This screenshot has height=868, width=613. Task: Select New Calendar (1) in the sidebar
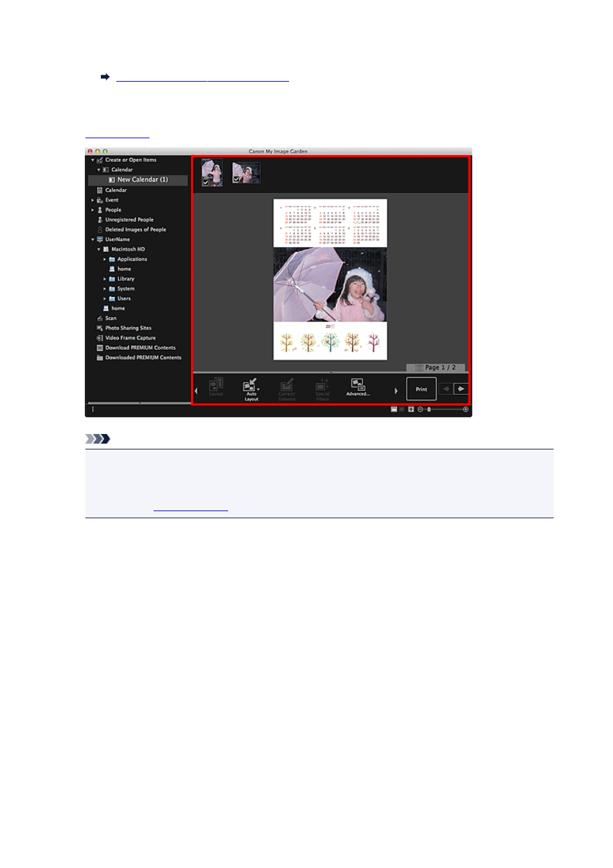coord(138,180)
